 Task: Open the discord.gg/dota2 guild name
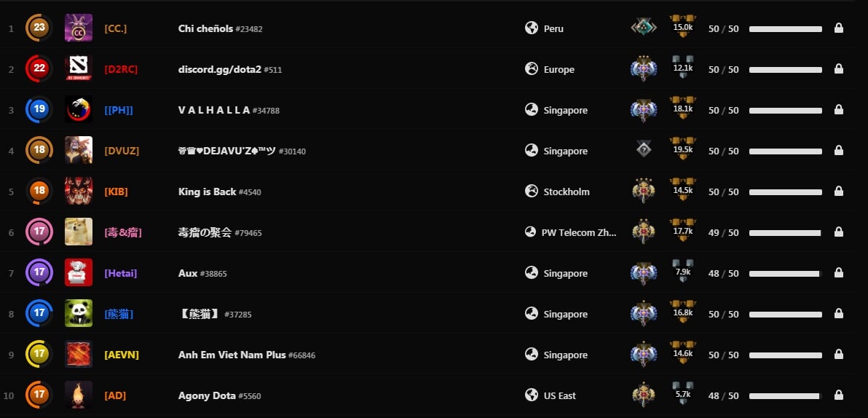(x=220, y=69)
